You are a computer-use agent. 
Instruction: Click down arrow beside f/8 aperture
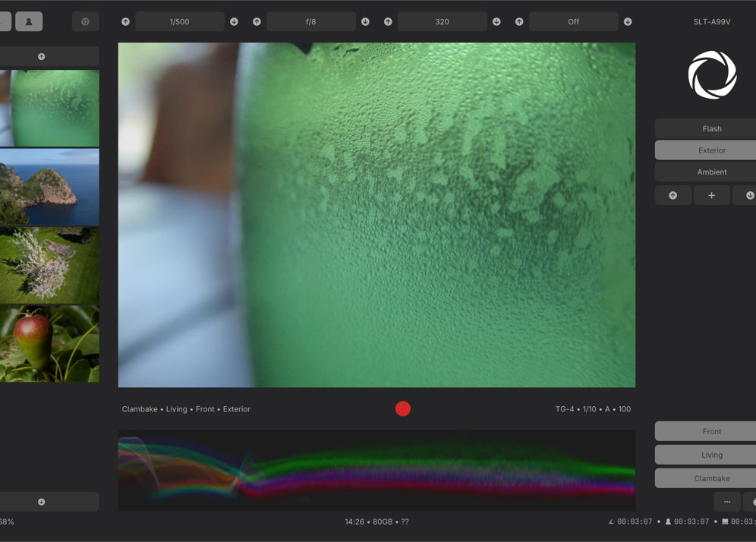(x=365, y=22)
